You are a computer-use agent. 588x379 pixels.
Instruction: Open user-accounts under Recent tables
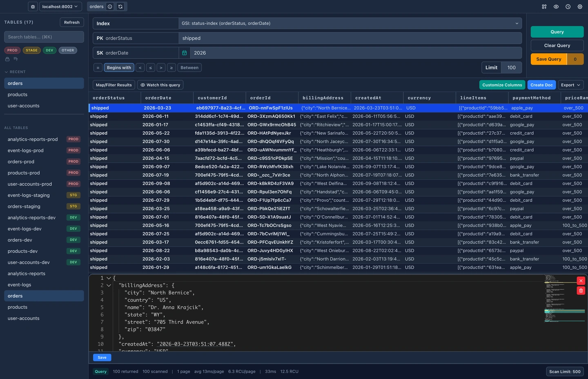click(44, 106)
